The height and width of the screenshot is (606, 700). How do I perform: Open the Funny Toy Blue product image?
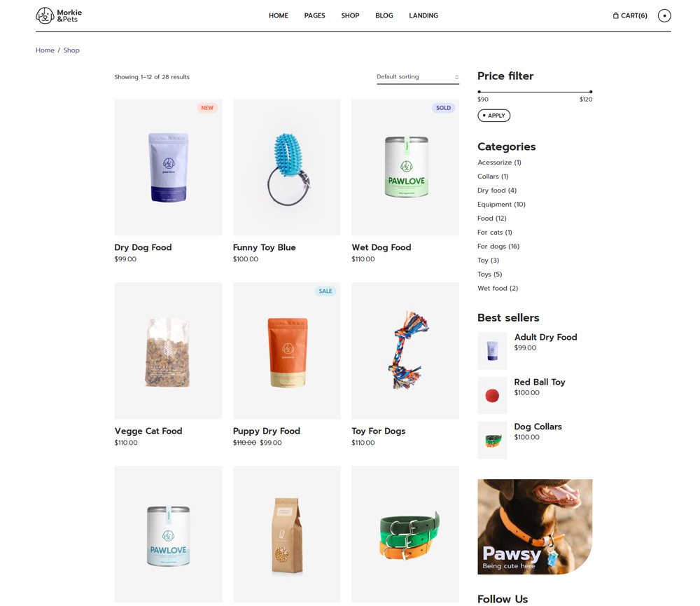click(x=286, y=167)
